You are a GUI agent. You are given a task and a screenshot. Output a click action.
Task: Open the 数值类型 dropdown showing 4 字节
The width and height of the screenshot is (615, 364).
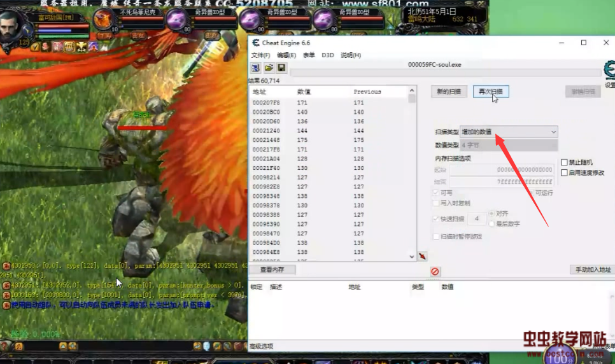coord(509,145)
